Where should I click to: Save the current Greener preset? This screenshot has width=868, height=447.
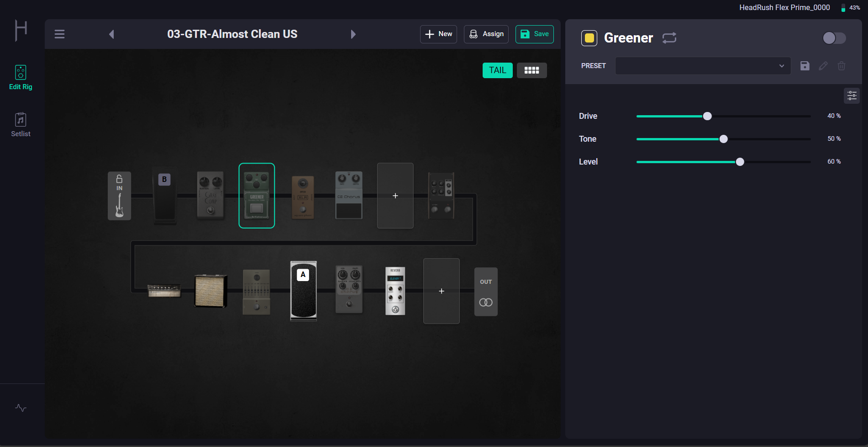pyautogui.click(x=805, y=66)
